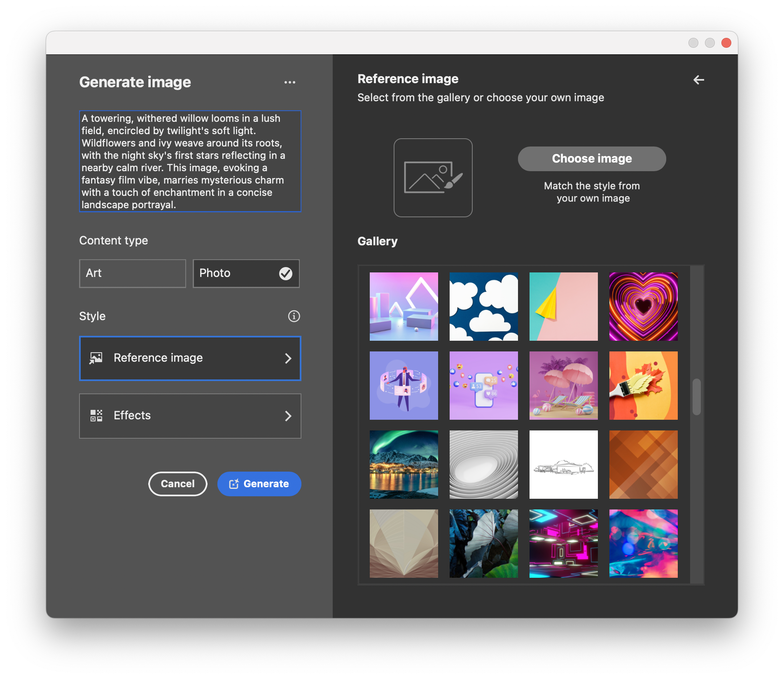Click the gallery scrollbar handle

coord(697,397)
